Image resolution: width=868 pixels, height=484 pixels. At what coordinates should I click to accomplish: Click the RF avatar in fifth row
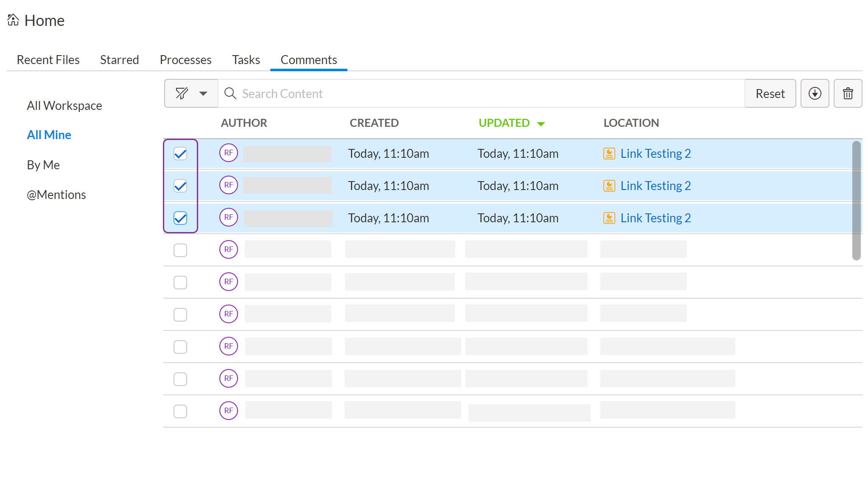(x=229, y=282)
